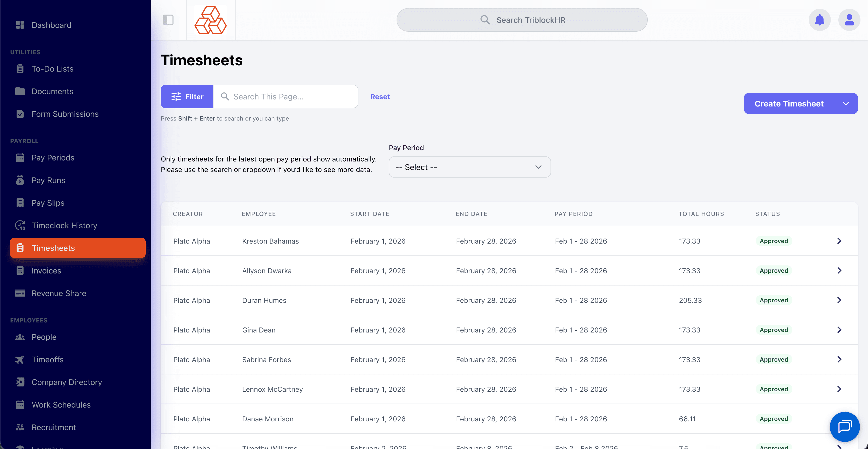
Task: Expand the Create Timesheet dropdown arrow
Action: point(845,103)
